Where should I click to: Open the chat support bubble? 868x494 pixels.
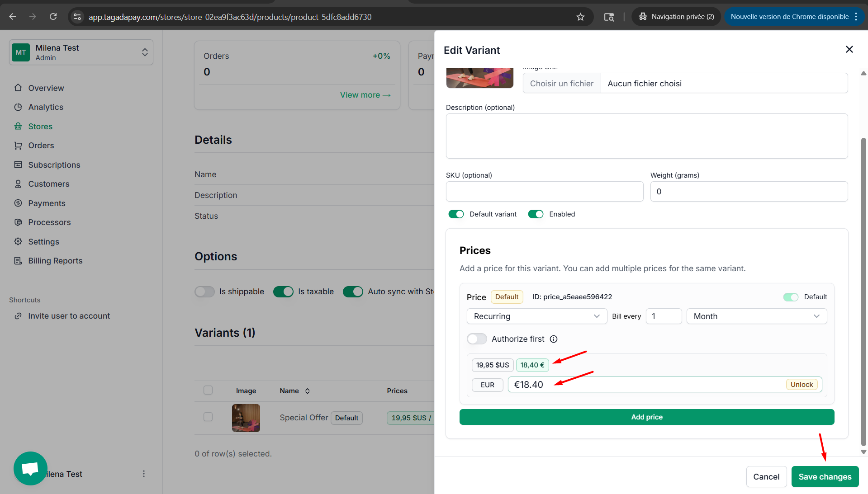30,468
